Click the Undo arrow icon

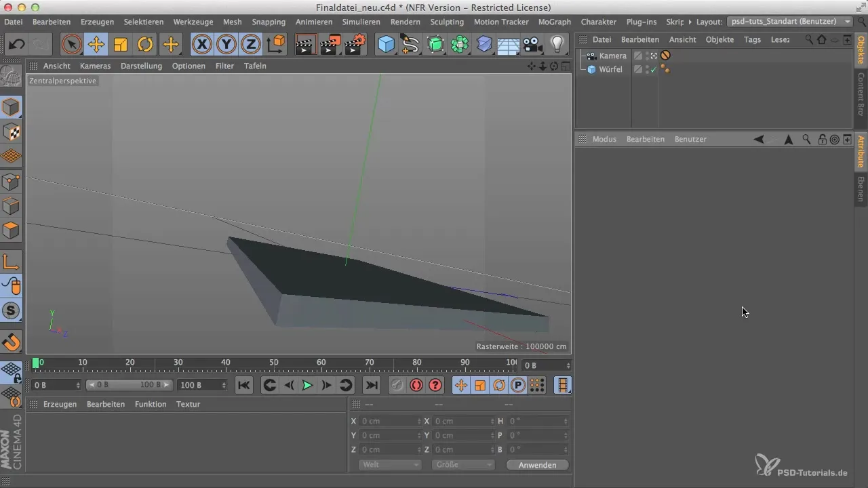[x=16, y=45]
